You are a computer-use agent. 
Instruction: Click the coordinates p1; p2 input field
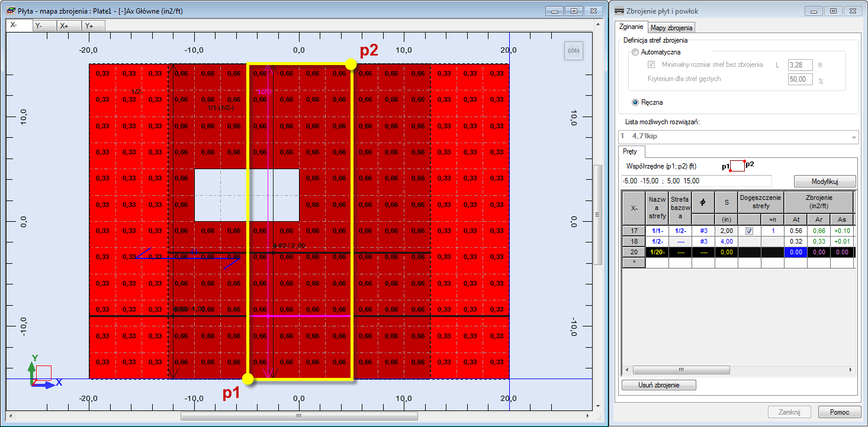(x=696, y=181)
